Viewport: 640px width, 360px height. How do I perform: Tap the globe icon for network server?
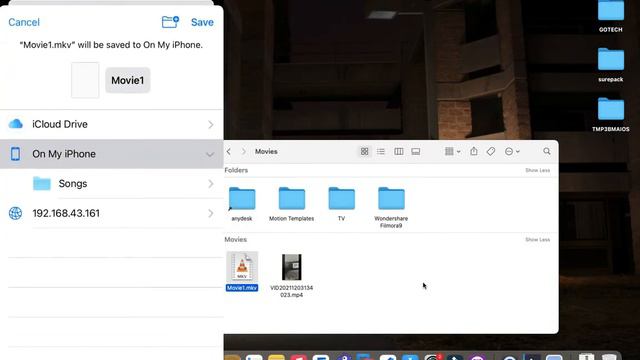coord(16,213)
